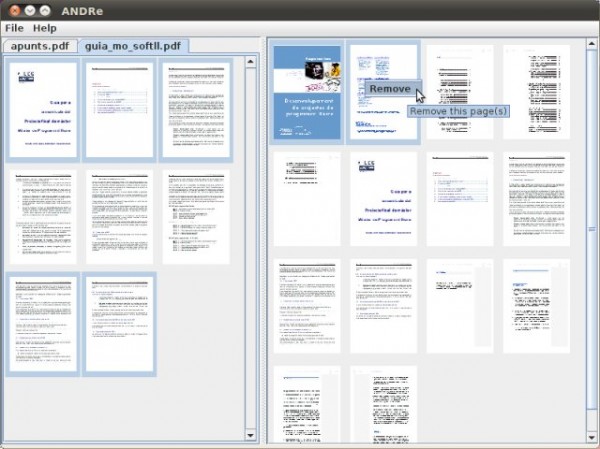Screen dimensions: 600x449
Task: Click up arrow of right panel scrollbar
Action: 592,44
